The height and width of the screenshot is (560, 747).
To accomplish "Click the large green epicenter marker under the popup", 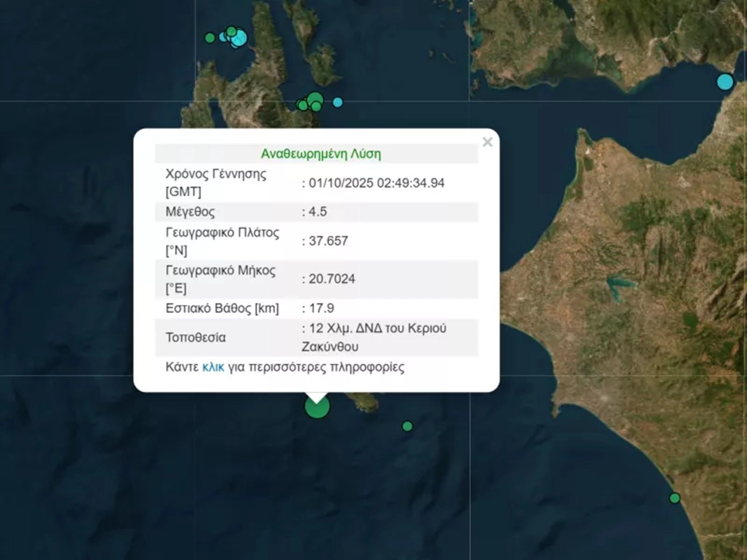I will pos(317,407).
